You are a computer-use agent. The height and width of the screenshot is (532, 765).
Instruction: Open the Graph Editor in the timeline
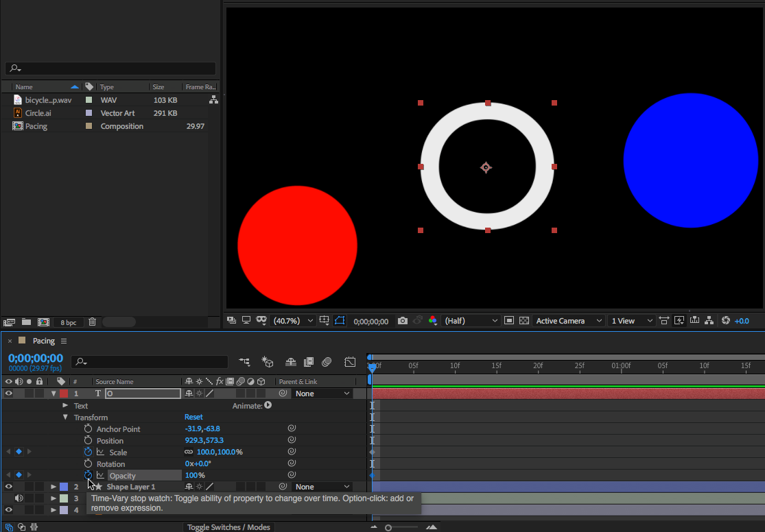click(350, 362)
